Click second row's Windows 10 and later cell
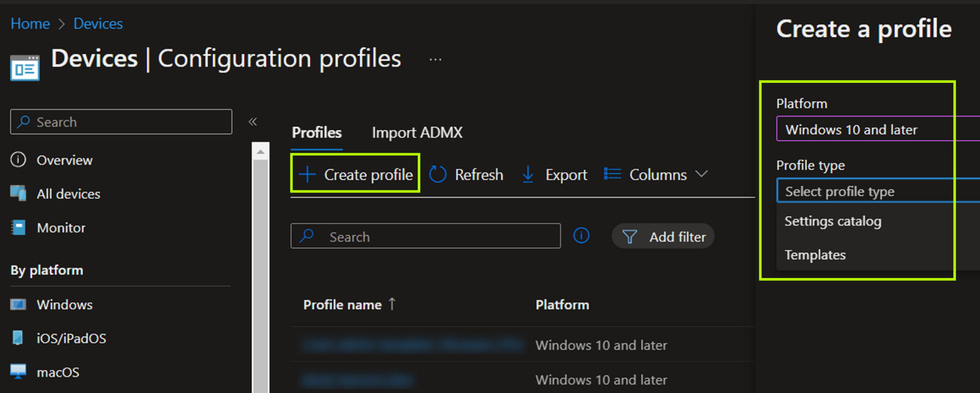 point(601,380)
